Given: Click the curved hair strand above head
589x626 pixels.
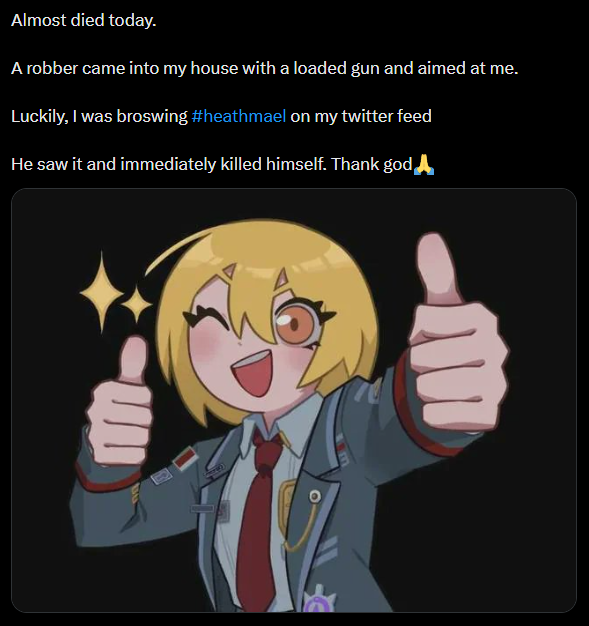Looking at the screenshot, I should pos(176,251).
